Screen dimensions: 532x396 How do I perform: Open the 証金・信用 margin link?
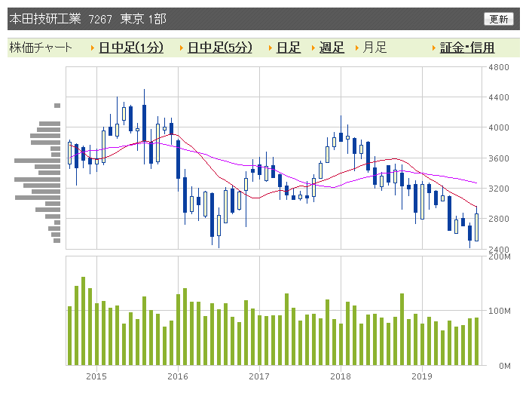tap(467, 48)
